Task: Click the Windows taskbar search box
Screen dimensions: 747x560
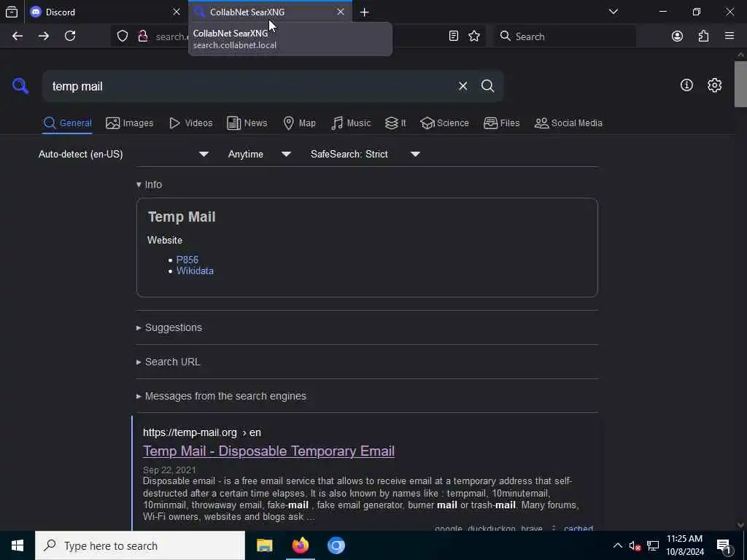Action: click(140, 545)
